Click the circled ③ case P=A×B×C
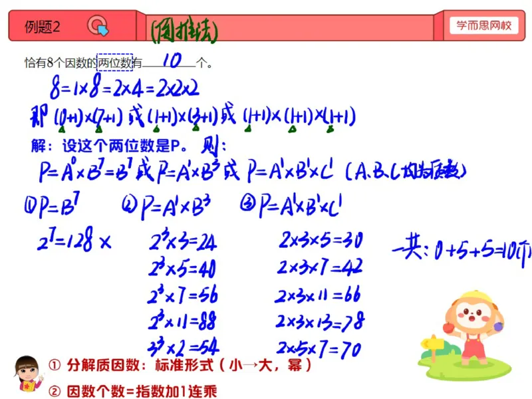The image size is (532, 399). [x=291, y=205]
